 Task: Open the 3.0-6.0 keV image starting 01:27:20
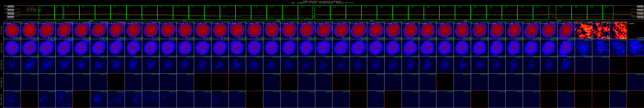[445, 30]
